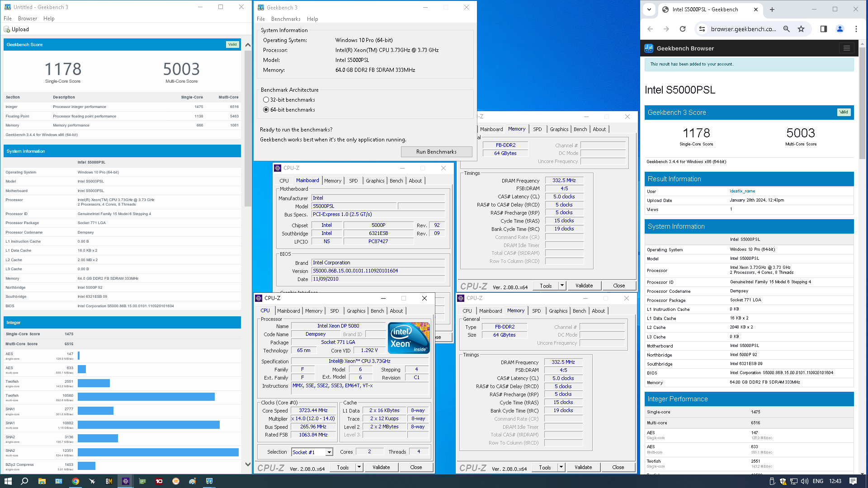Expand Tools arrow in upper CPU-Z Memory window
Viewport: 868px width, 488px height.
click(x=562, y=286)
